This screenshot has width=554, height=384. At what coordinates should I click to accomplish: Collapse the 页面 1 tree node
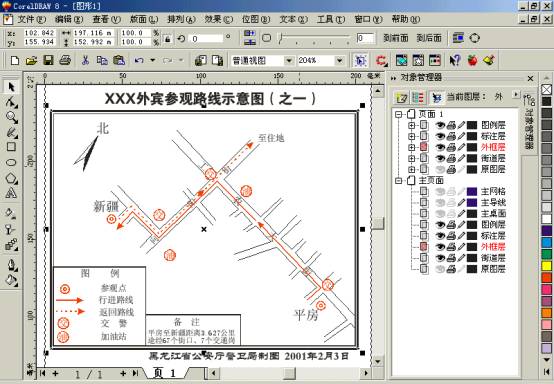[399, 114]
